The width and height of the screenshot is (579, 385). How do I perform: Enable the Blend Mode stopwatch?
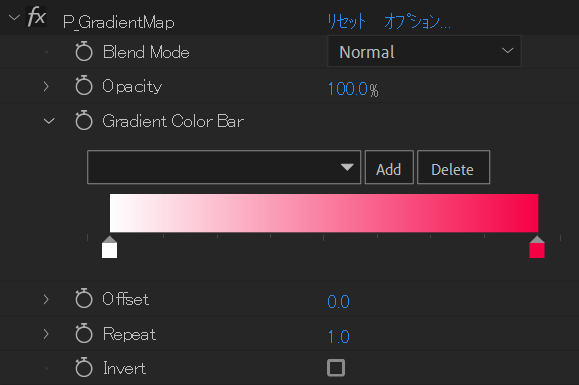click(x=84, y=52)
